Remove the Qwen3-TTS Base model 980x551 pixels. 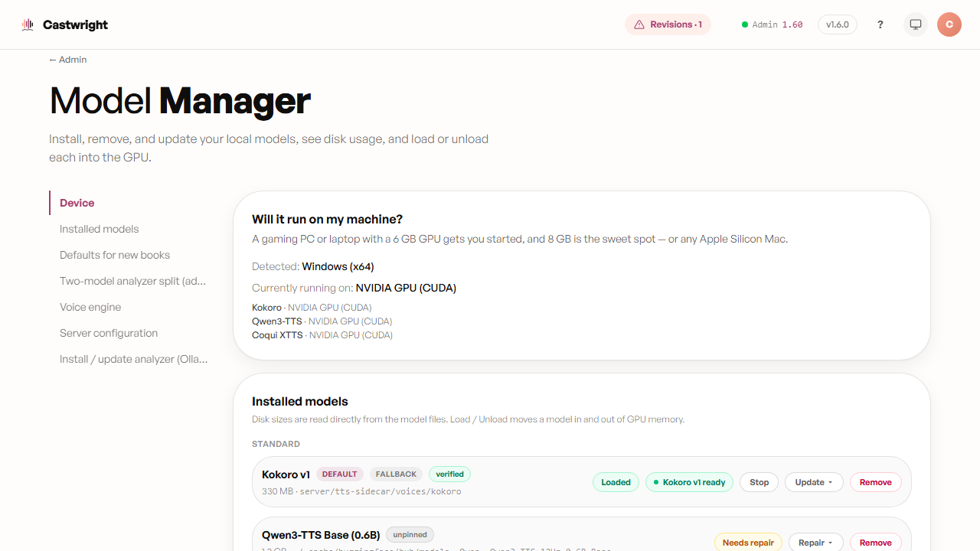[876, 543]
